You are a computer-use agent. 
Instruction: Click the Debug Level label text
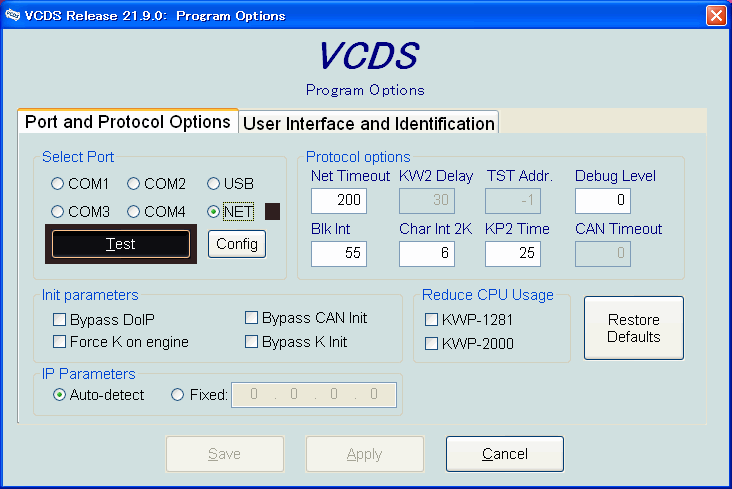coord(615,176)
